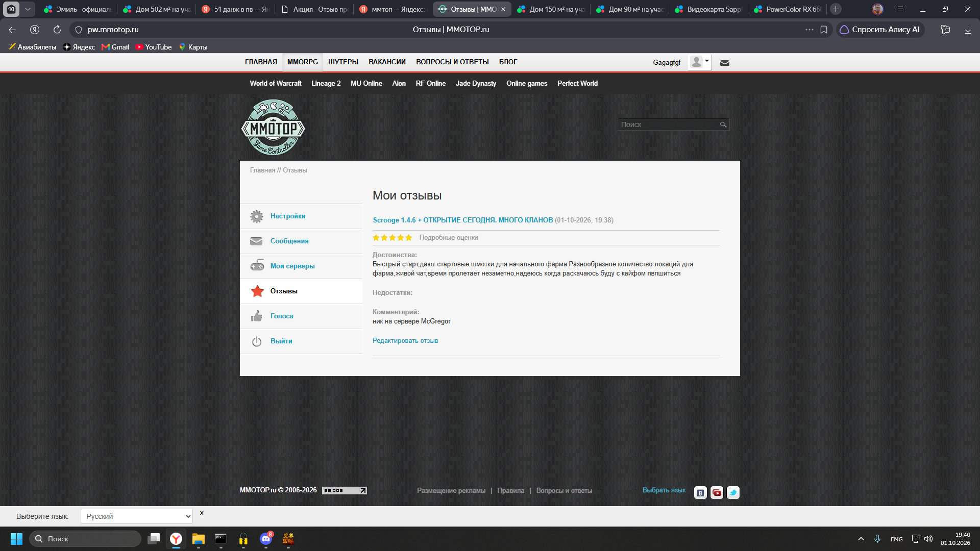Open the browser downloads icon
This screenshot has height=551, width=980.
point(968,30)
